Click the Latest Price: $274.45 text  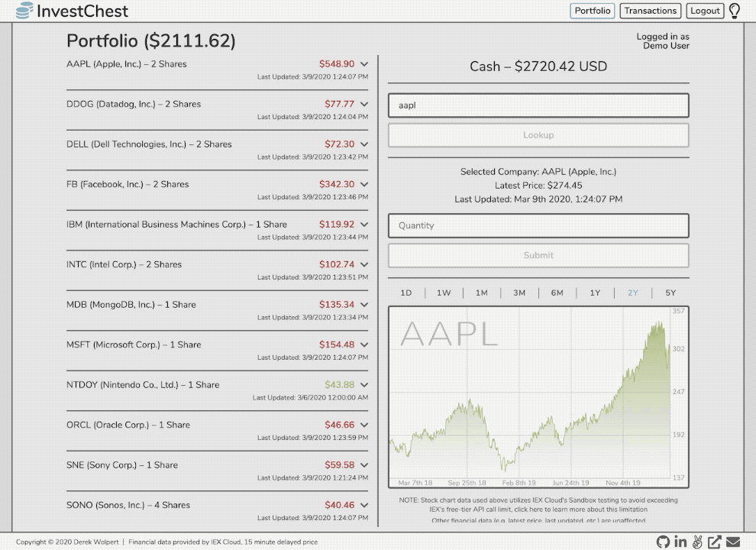coord(538,186)
